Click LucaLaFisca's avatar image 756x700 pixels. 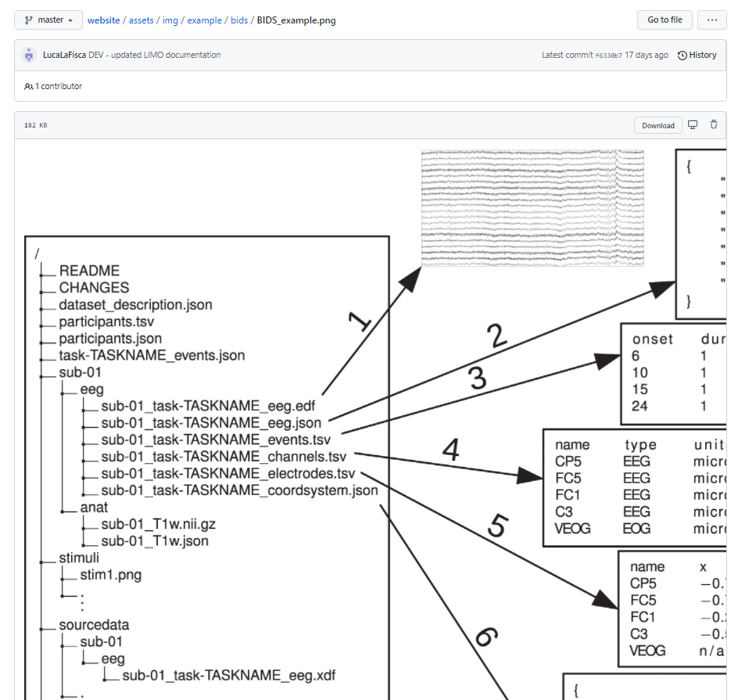coord(29,55)
